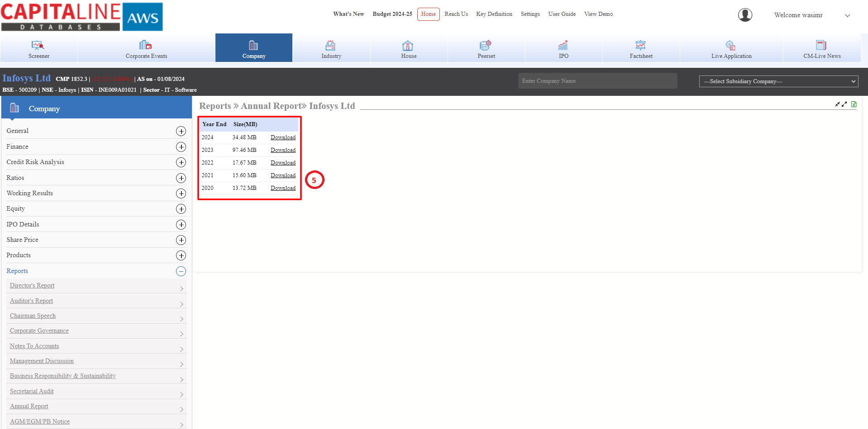Click the Company sidebar header icon
This screenshot has width=868, height=429.
click(x=14, y=108)
